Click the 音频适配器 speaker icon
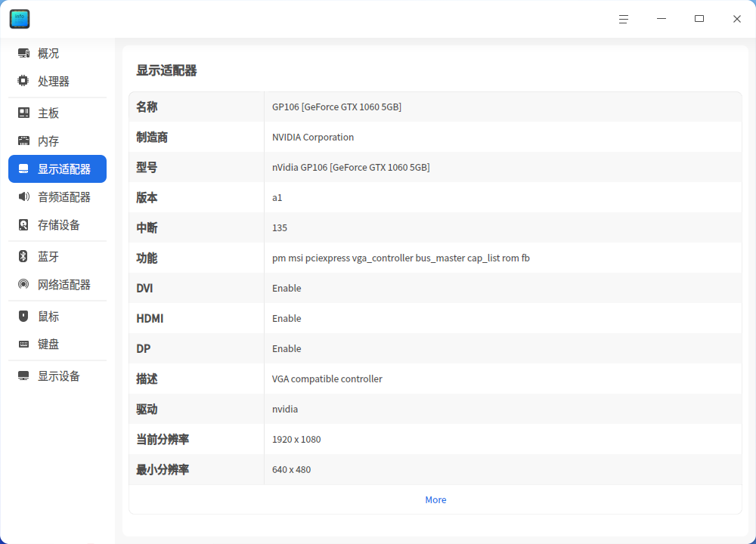The image size is (756, 544). [23, 196]
